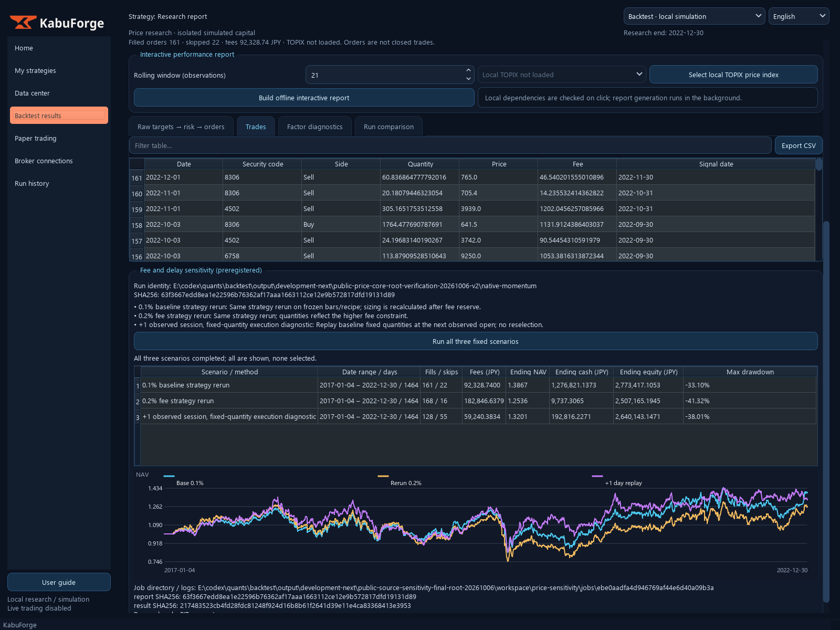
Task: Switch to the Trades tab
Action: coord(256,127)
